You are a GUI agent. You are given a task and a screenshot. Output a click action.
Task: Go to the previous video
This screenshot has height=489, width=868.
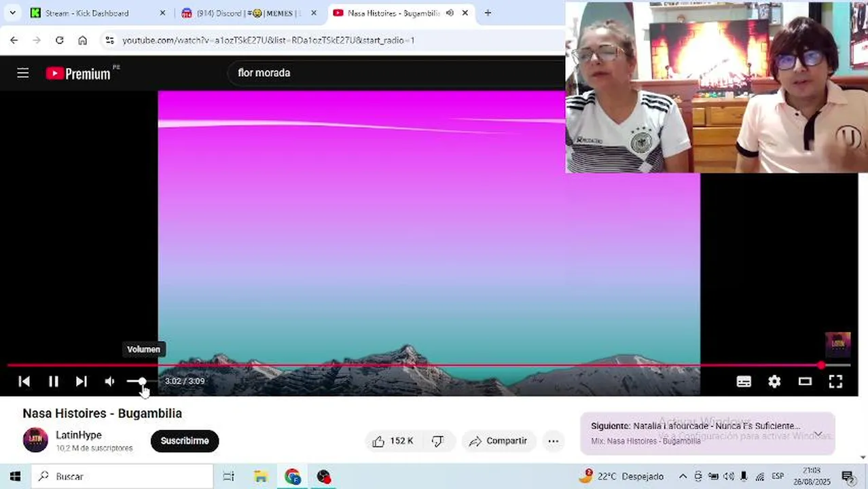(24, 381)
